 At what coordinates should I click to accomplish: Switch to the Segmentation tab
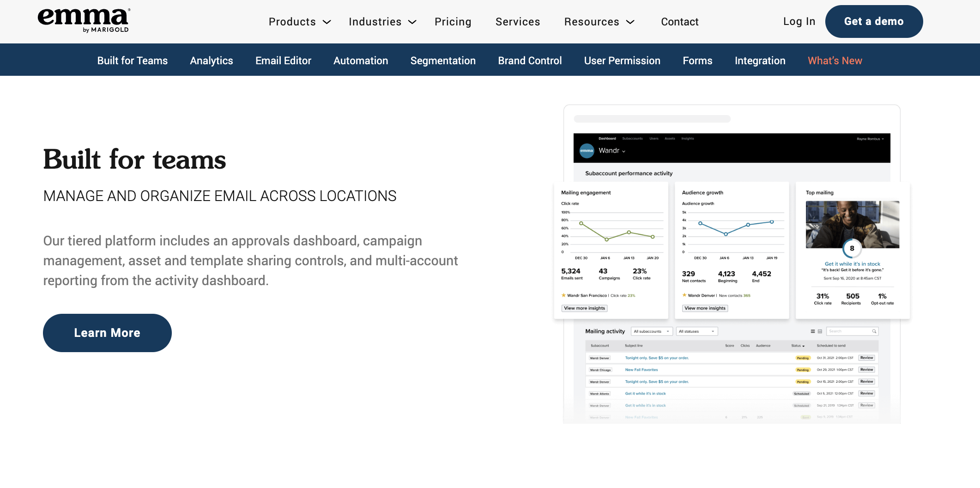click(443, 61)
